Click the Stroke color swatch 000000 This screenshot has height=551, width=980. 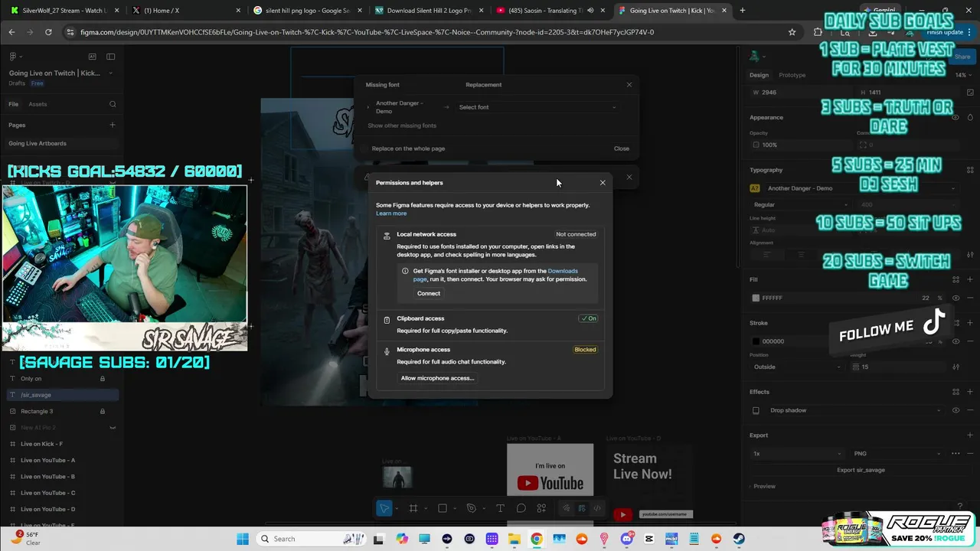coord(756,341)
